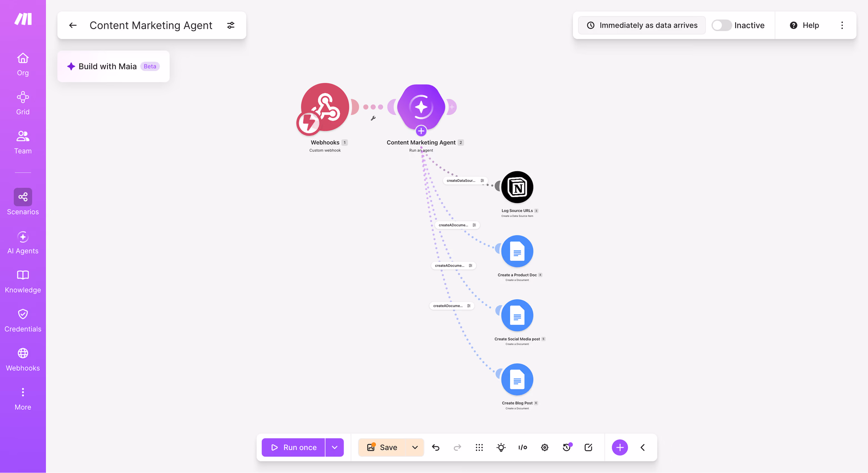Expand the More sidebar menu

(23, 399)
